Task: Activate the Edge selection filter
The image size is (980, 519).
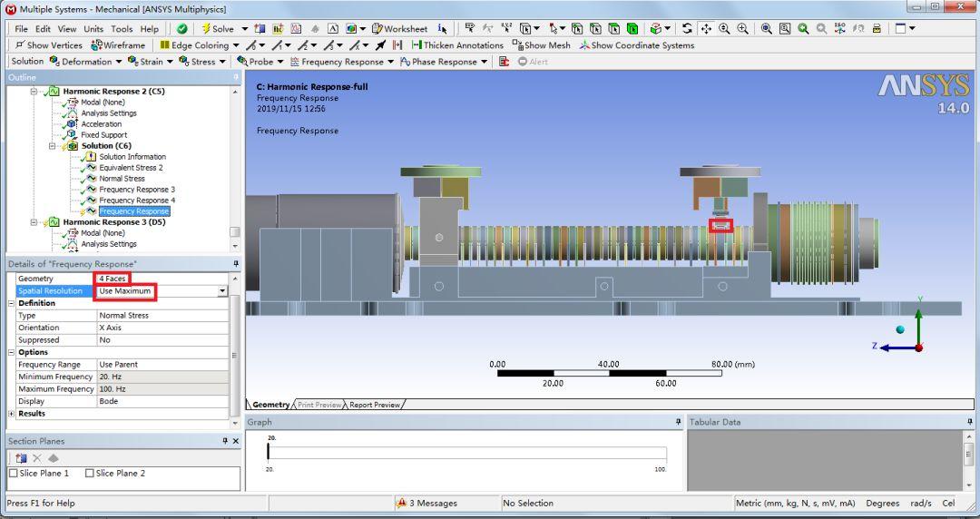Action: coord(595,29)
